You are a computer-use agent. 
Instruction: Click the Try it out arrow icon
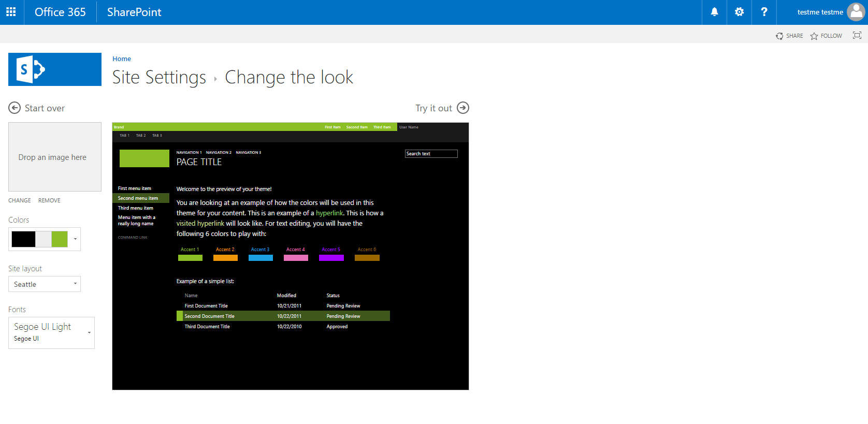coord(463,108)
